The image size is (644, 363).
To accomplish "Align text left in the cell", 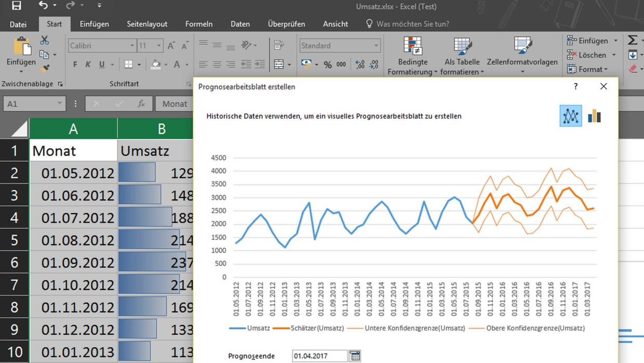I will [203, 64].
